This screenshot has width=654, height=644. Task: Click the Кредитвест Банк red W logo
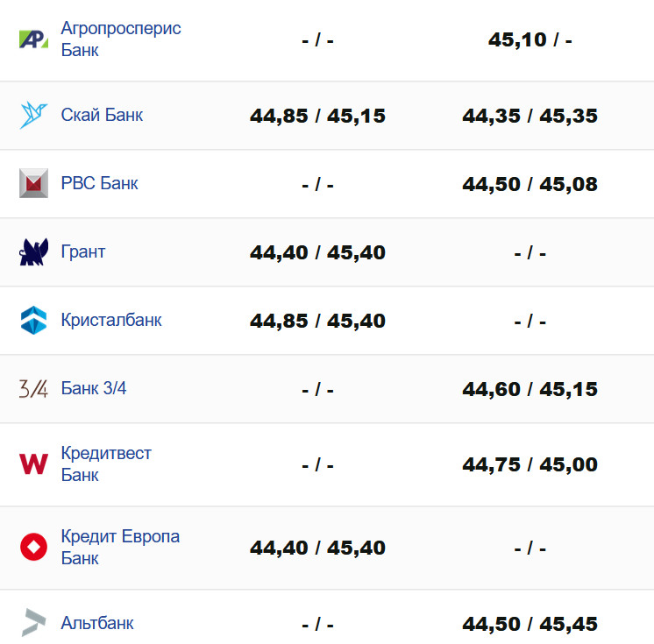click(x=33, y=464)
